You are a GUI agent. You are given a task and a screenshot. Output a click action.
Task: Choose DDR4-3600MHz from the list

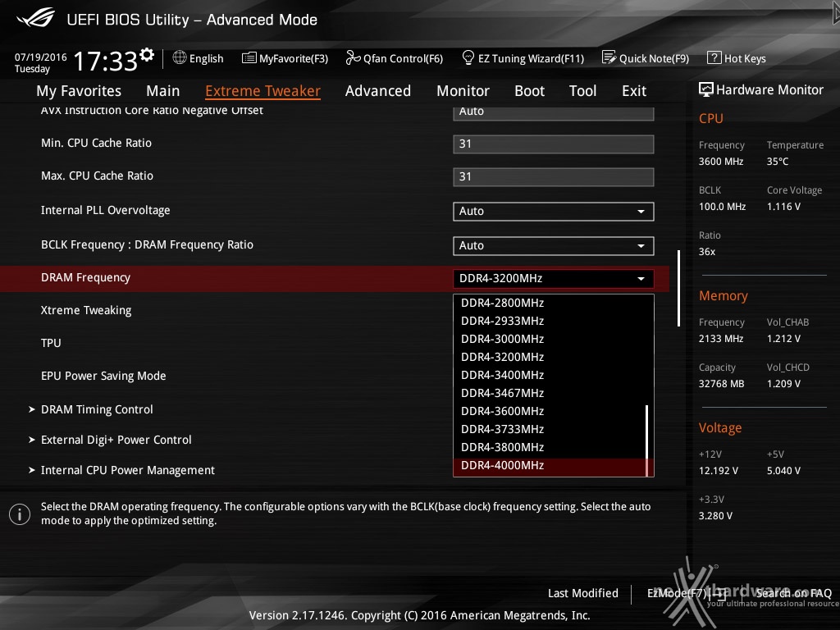[x=550, y=412]
